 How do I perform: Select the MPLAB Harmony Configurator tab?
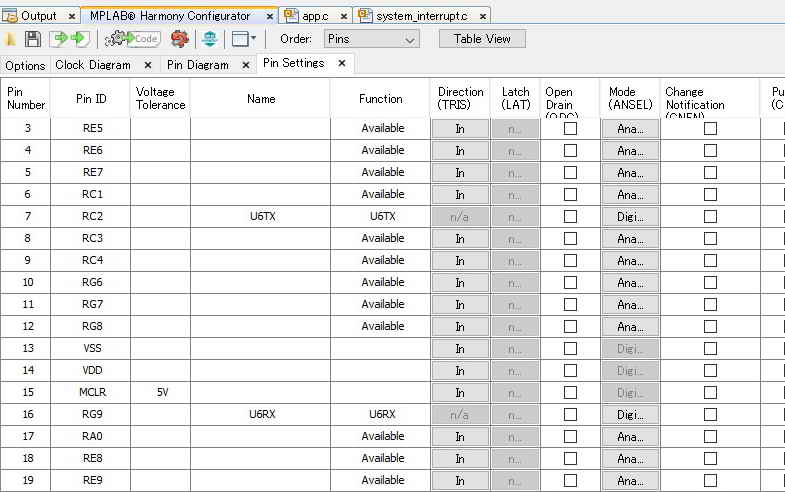coord(170,16)
